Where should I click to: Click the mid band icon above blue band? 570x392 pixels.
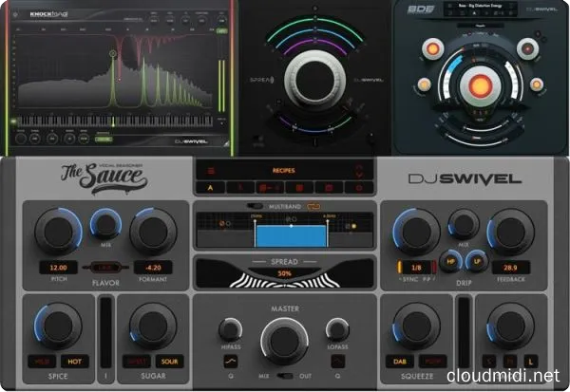(x=292, y=219)
